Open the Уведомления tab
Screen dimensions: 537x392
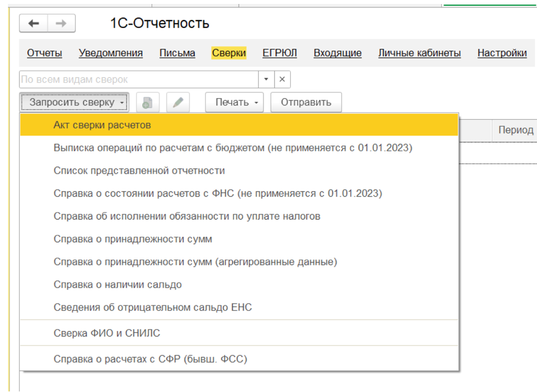(111, 53)
